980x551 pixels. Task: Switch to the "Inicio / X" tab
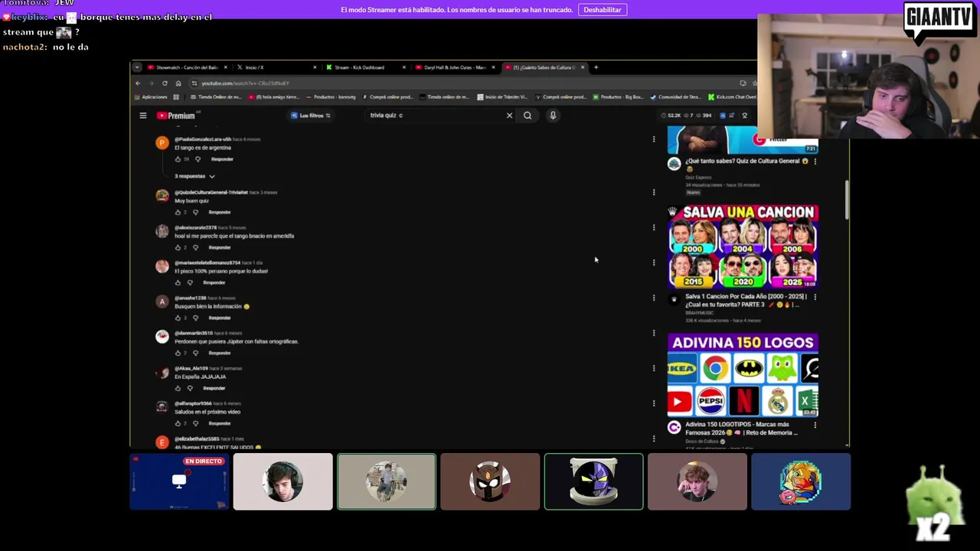pyautogui.click(x=276, y=67)
